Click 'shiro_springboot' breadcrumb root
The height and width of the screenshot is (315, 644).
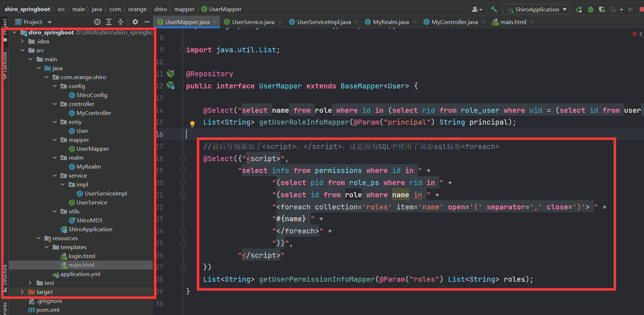[x=28, y=9]
